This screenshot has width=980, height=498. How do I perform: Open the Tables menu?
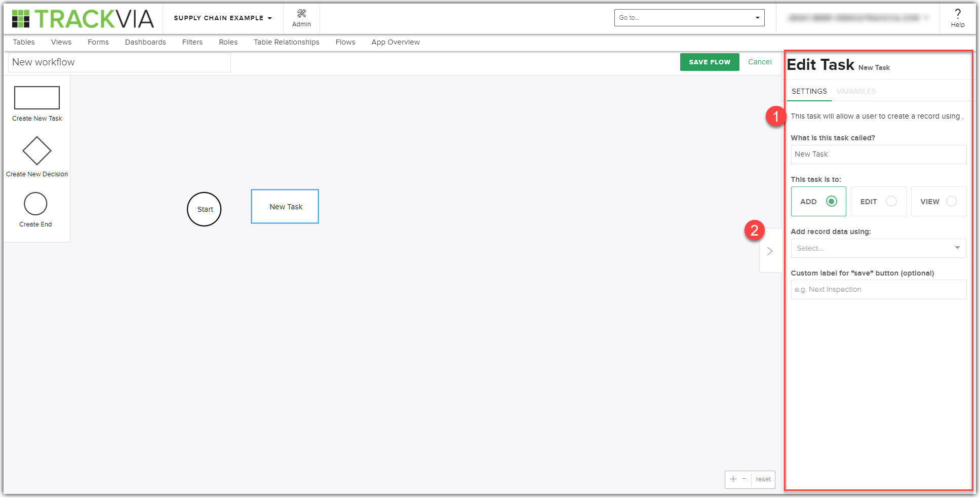pyautogui.click(x=24, y=42)
